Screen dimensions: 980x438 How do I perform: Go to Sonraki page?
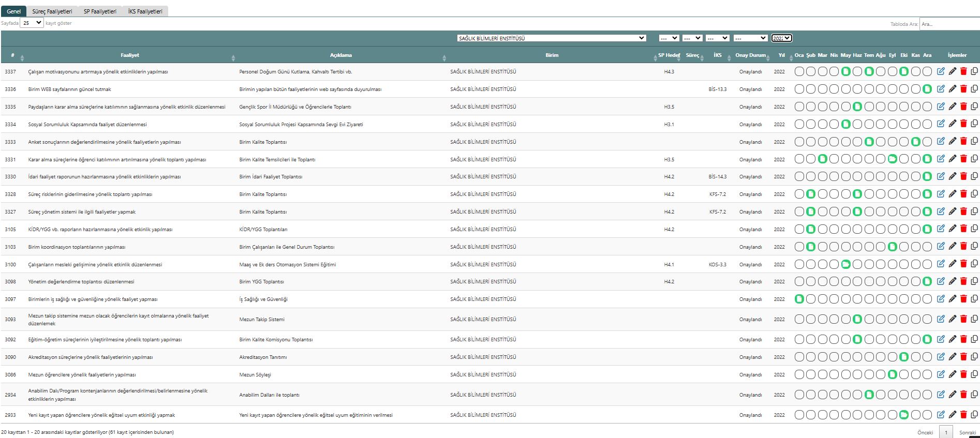tap(968, 432)
